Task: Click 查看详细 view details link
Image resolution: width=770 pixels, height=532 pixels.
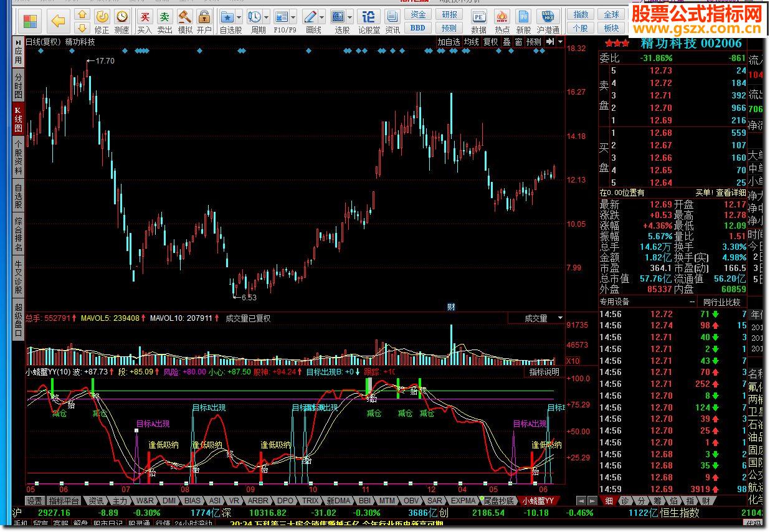Action: click(x=730, y=193)
